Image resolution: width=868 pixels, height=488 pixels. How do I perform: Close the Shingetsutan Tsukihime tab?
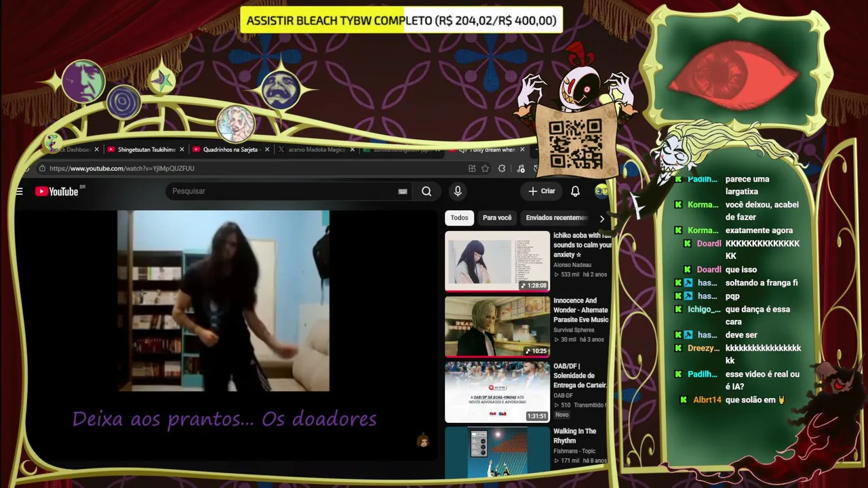pos(182,149)
